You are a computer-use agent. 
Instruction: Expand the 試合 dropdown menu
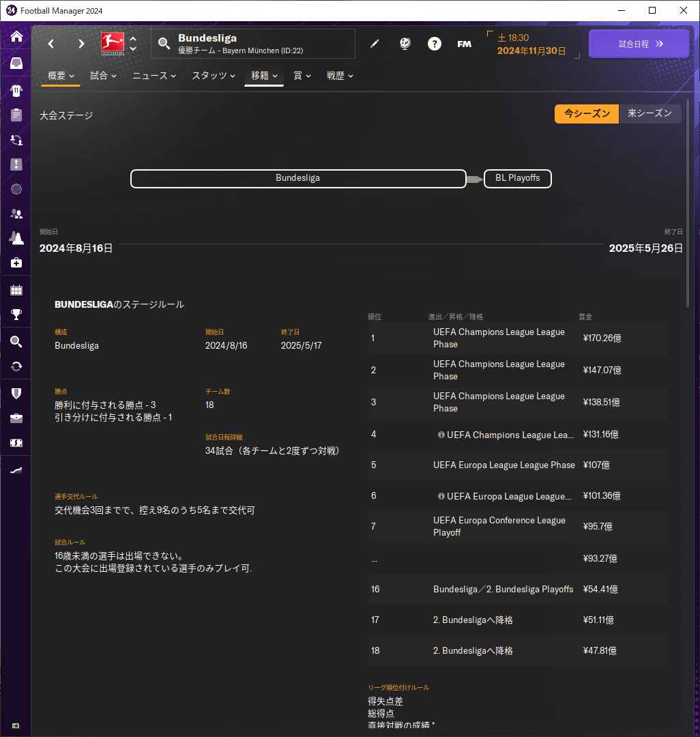103,76
